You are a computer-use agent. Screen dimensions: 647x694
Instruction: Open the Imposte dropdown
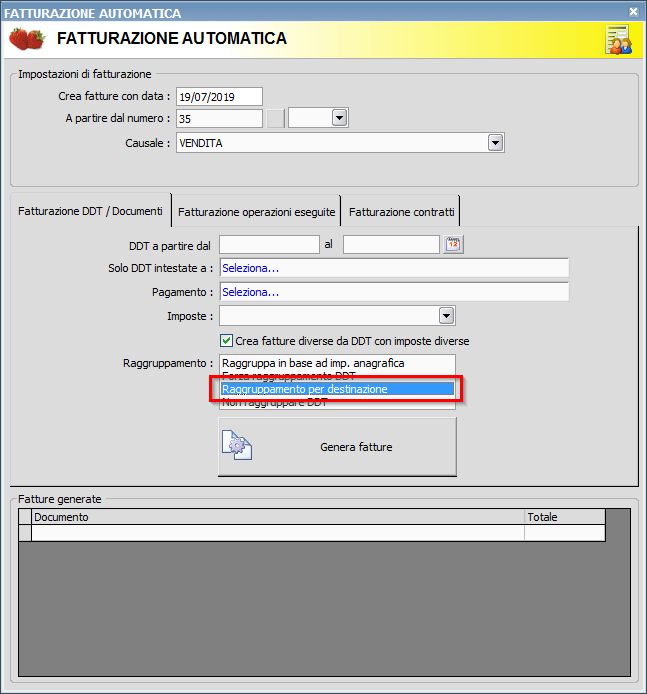coord(446,316)
